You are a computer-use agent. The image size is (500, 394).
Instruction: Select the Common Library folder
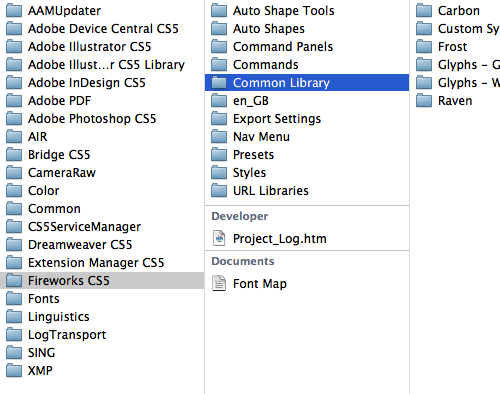click(x=307, y=83)
